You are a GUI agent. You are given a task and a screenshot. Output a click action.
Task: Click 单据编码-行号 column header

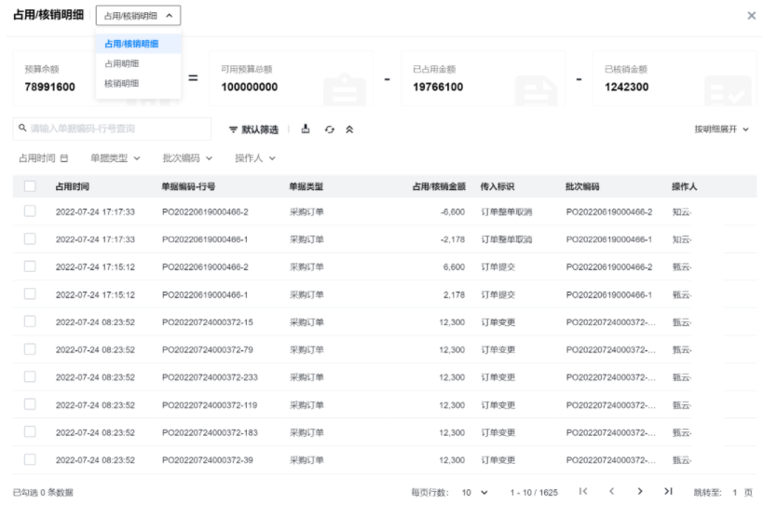click(x=188, y=186)
